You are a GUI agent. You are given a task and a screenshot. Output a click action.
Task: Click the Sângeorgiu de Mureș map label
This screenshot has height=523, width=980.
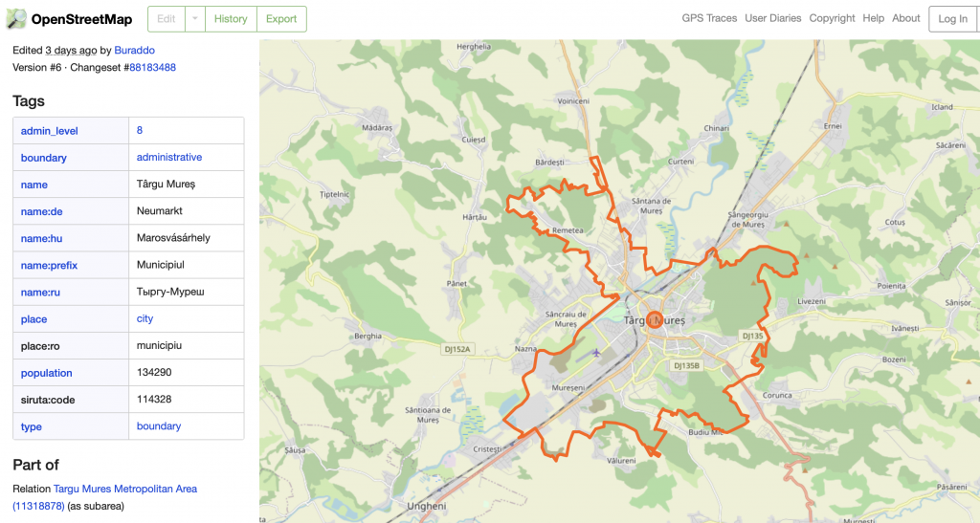pos(748,219)
